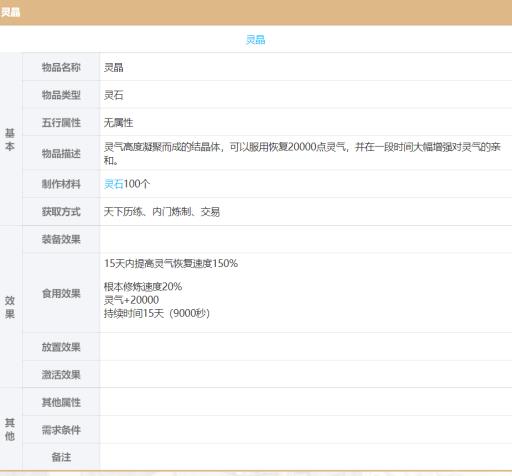Select the 装备效果 label cell

61,239
